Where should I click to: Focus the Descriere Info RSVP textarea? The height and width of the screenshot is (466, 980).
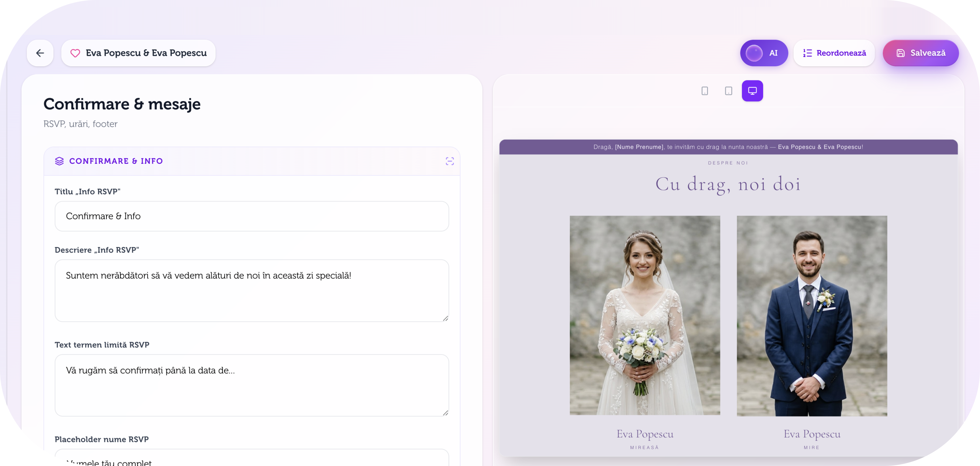pyautogui.click(x=252, y=291)
